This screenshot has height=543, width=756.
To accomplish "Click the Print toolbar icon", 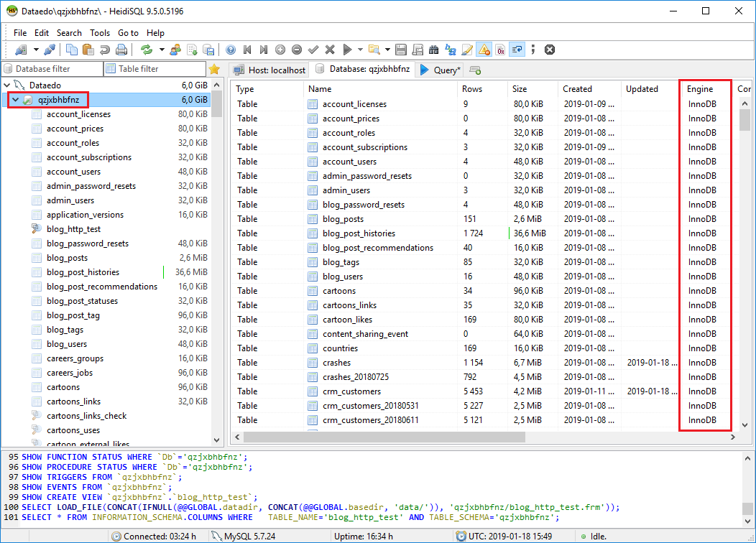I will tap(121, 50).
